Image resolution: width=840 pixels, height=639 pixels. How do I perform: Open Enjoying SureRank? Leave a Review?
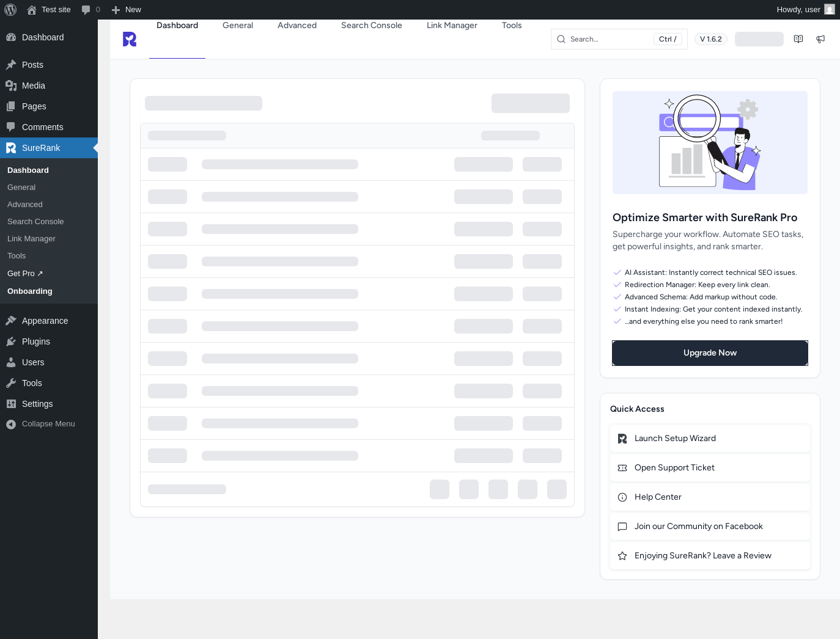point(710,556)
